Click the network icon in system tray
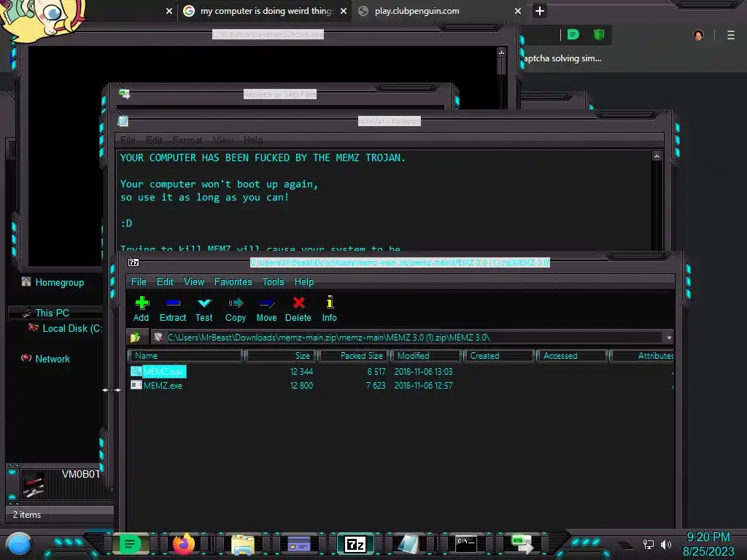 pos(648,544)
